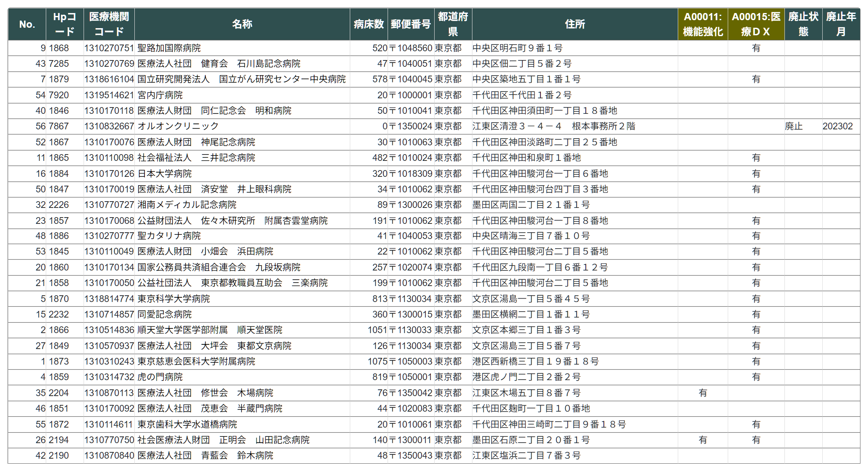Select the 井上眼科病院 name cell

coord(242,189)
